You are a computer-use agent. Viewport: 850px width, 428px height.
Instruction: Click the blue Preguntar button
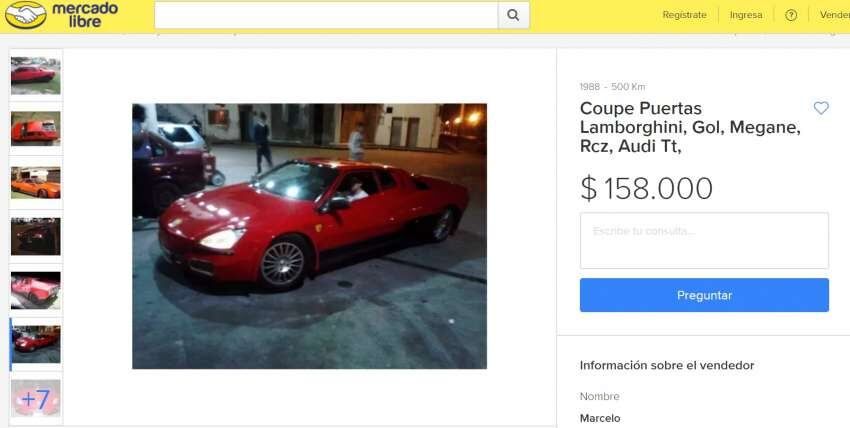(x=704, y=295)
